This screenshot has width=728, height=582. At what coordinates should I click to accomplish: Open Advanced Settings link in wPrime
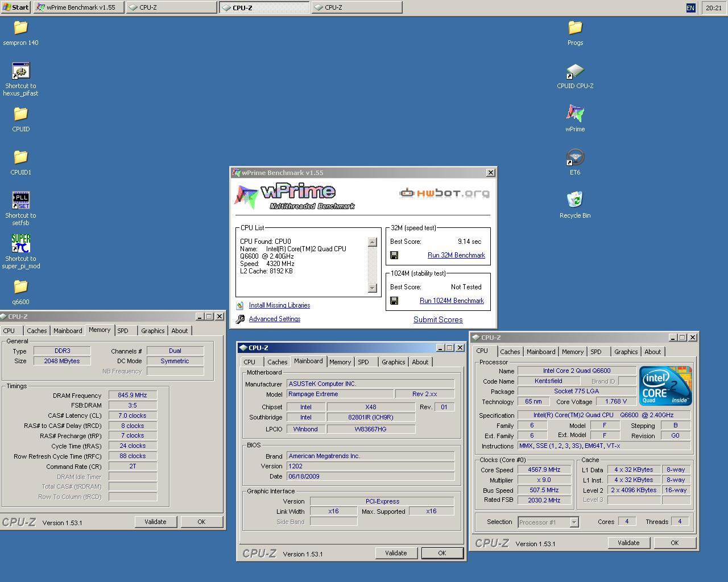point(275,319)
